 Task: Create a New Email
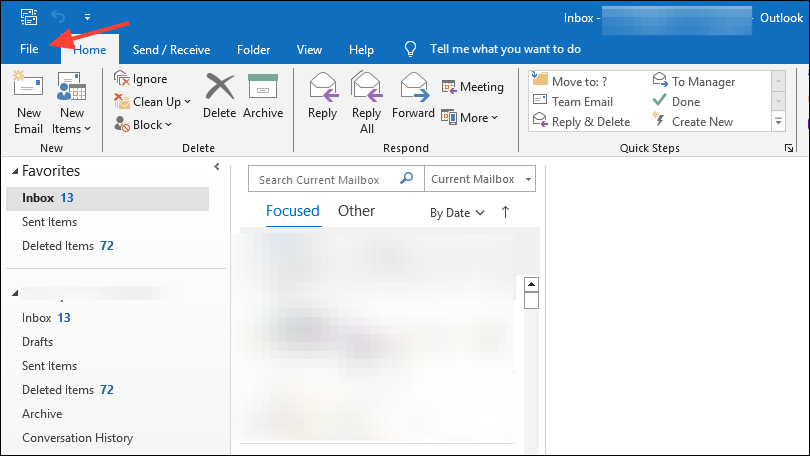coord(28,103)
